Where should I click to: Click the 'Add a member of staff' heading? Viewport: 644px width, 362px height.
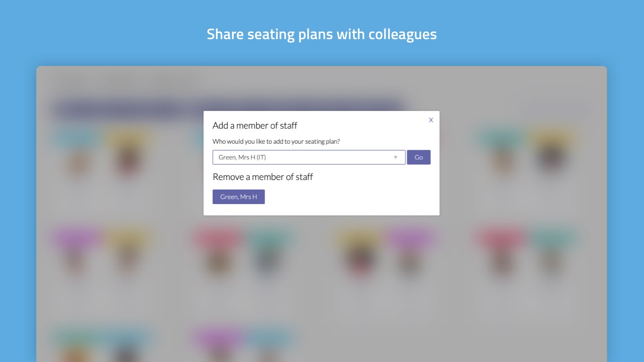pos(255,125)
